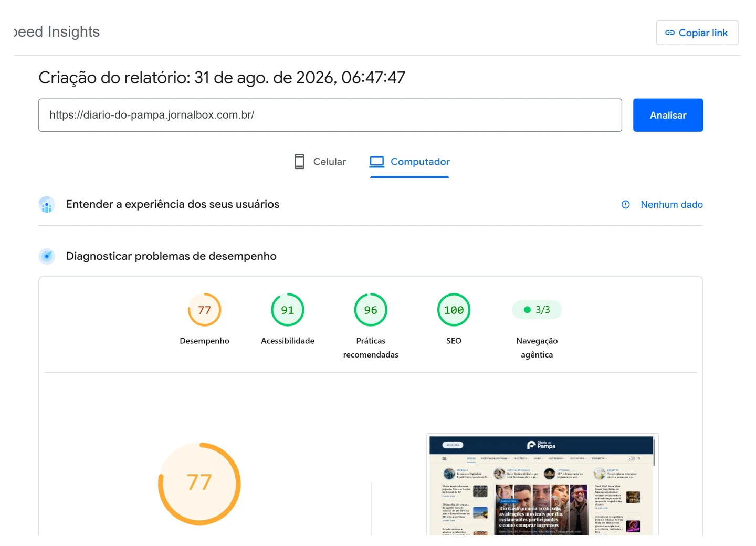Click the user experience section icon
Viewport: 756px width, 546px height.
point(47,205)
